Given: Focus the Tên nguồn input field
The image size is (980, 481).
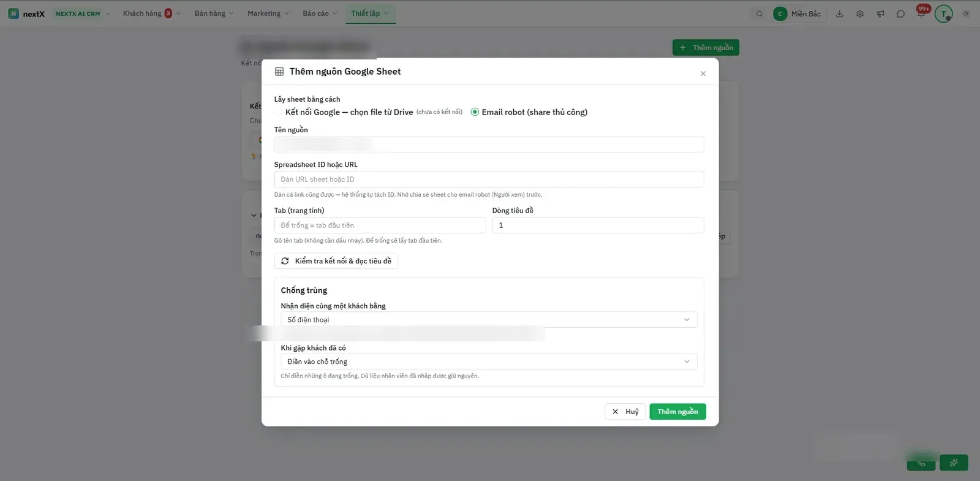Looking at the screenshot, I should pyautogui.click(x=489, y=145).
